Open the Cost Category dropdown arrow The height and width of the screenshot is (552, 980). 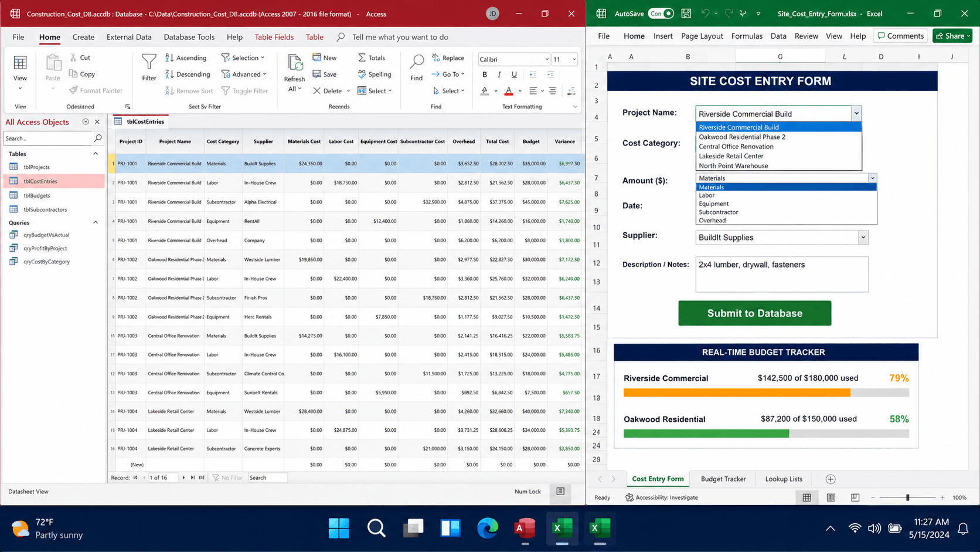pos(872,178)
